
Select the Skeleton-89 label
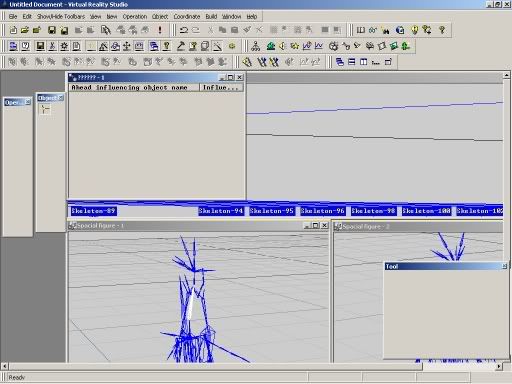93,211
